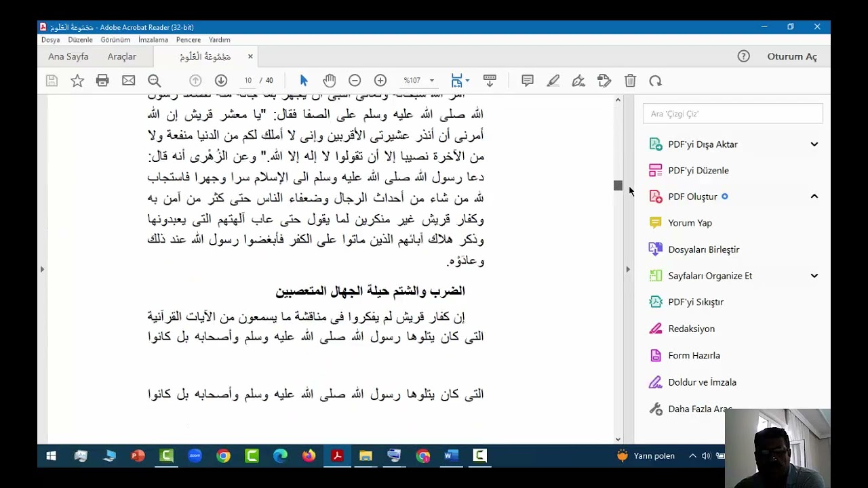868x488 pixels.
Task: Zoom out with the minus circle button
Action: 355,81
